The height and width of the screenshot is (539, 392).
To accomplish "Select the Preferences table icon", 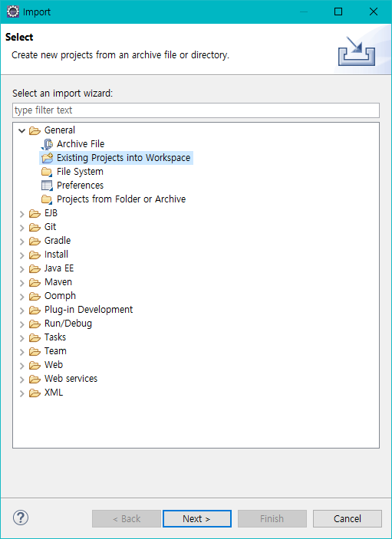I will pos(47,186).
